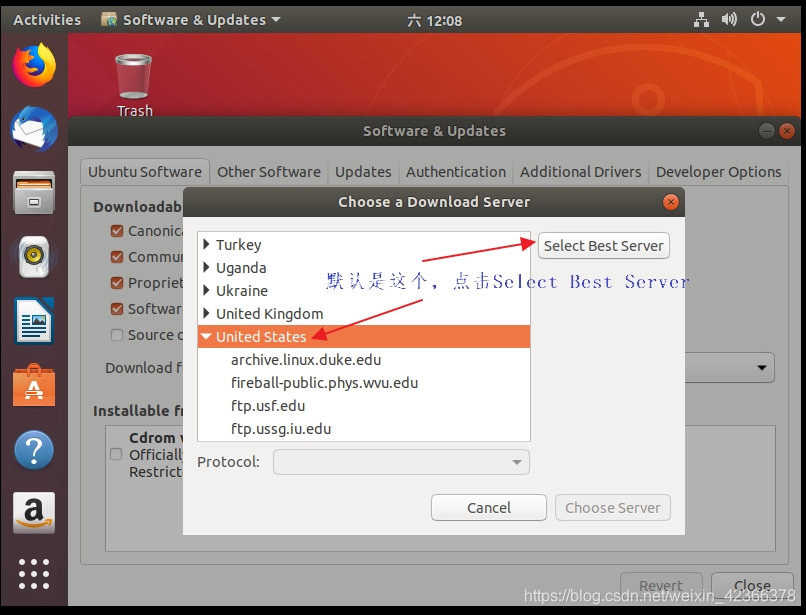Select the Uganda row

pos(364,267)
